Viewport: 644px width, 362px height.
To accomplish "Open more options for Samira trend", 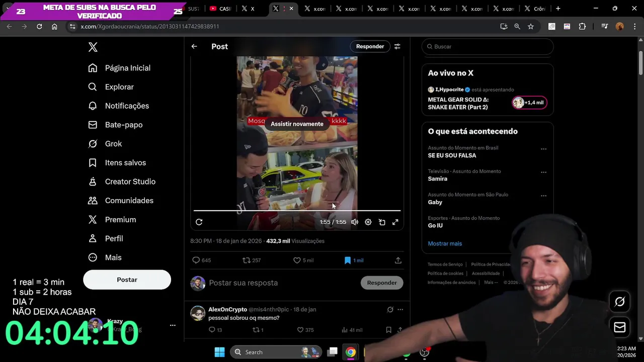I will 543,172.
